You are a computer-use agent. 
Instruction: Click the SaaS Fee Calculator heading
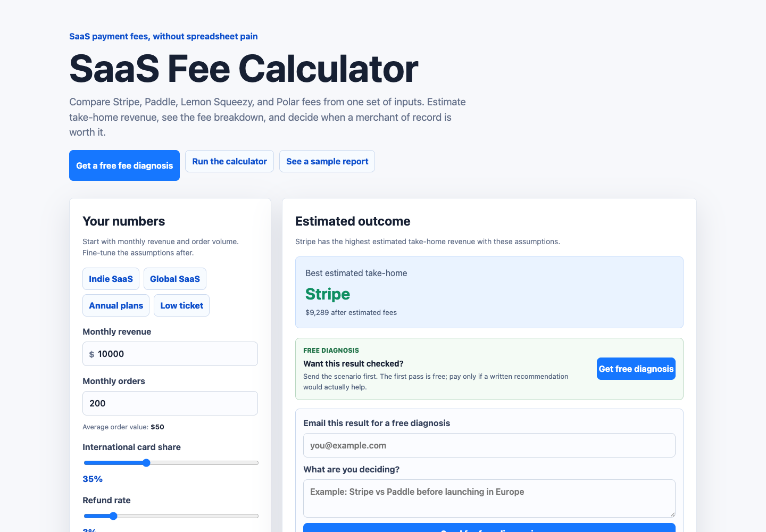pyautogui.click(x=244, y=69)
